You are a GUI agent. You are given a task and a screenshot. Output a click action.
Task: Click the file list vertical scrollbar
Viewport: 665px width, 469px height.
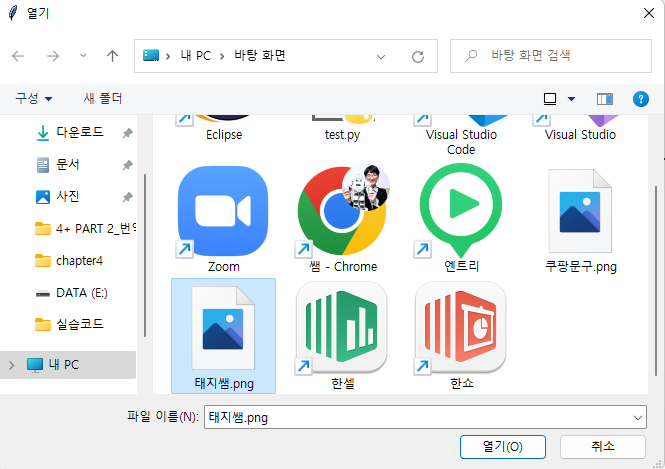pos(656,280)
